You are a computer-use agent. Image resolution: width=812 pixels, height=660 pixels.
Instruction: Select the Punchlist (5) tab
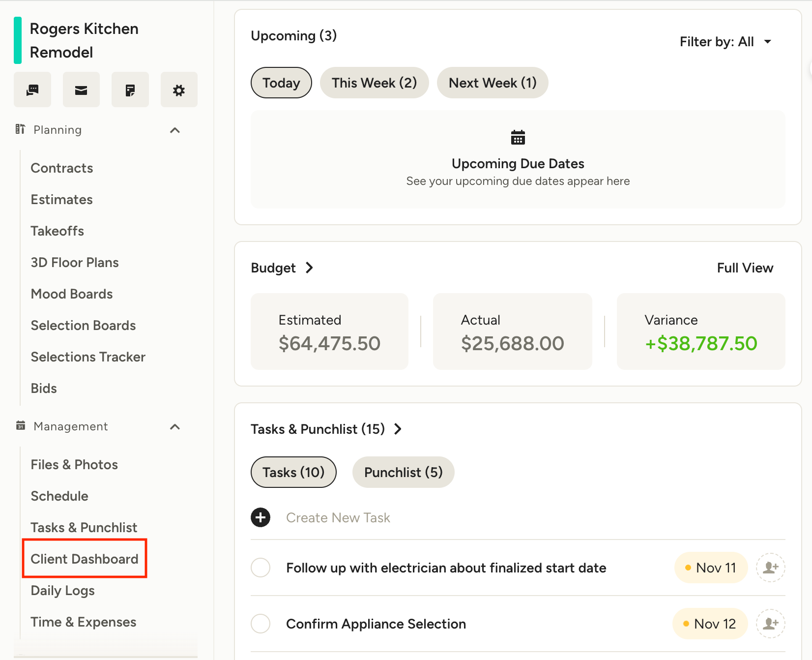coord(403,472)
